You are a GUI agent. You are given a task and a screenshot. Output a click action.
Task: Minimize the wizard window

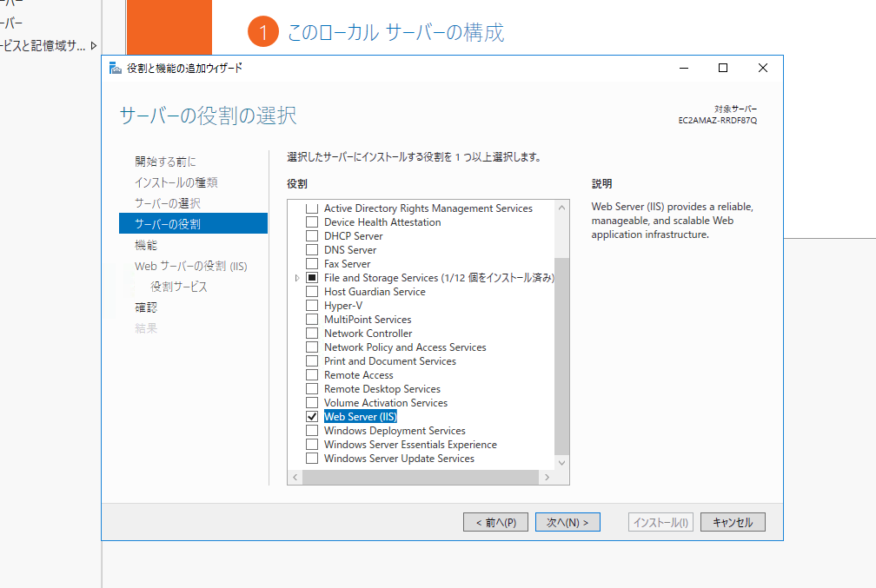684,68
